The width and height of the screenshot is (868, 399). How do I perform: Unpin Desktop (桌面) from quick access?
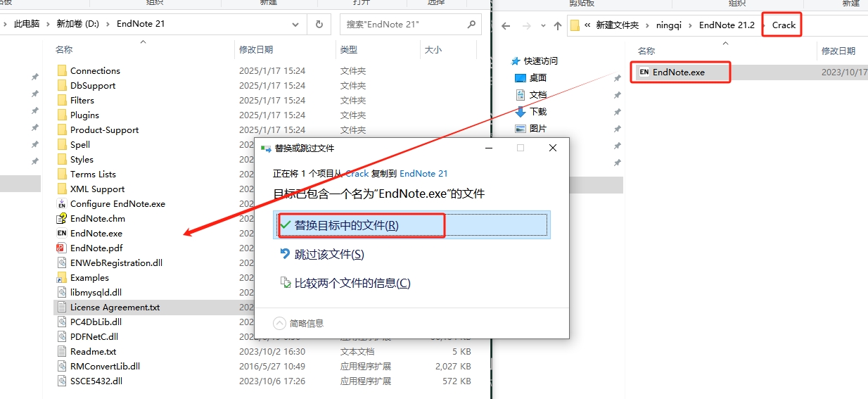(x=617, y=78)
